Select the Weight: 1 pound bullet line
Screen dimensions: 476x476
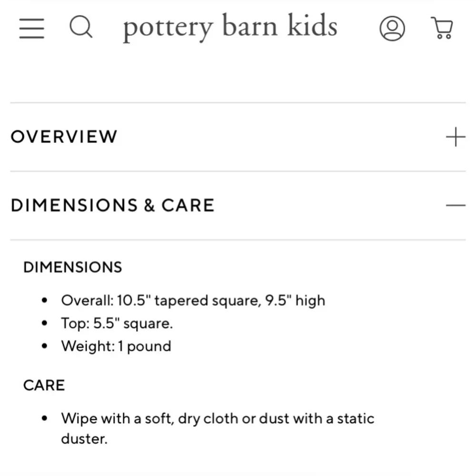point(116,346)
